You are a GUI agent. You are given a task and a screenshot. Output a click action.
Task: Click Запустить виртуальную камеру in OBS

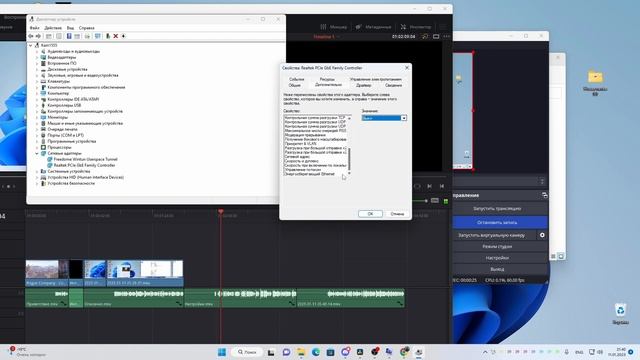pyautogui.click(x=491, y=235)
